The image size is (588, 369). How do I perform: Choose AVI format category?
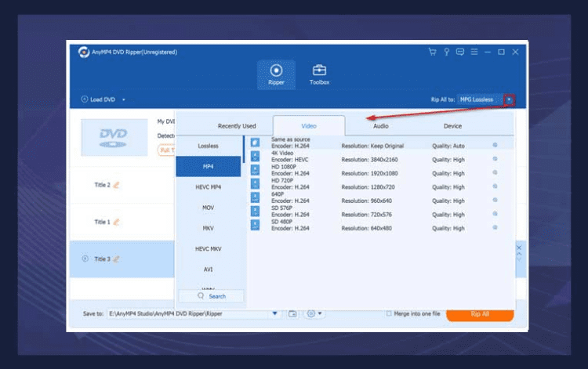(208, 270)
